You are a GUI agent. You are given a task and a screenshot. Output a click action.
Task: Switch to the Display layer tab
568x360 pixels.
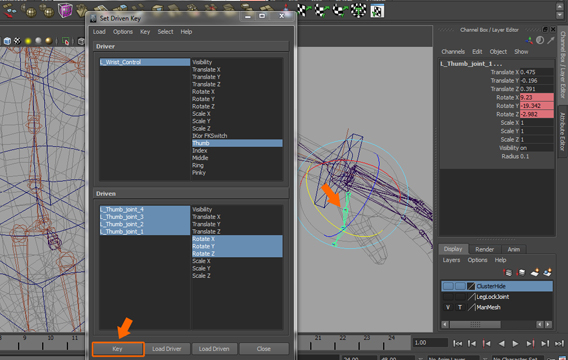point(453,249)
